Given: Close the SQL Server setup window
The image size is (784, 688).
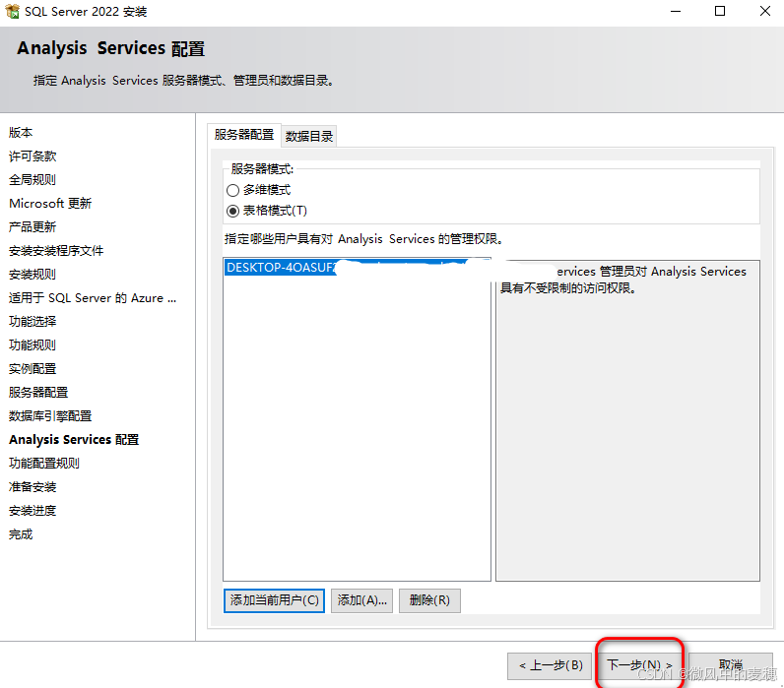Looking at the screenshot, I should [x=764, y=11].
